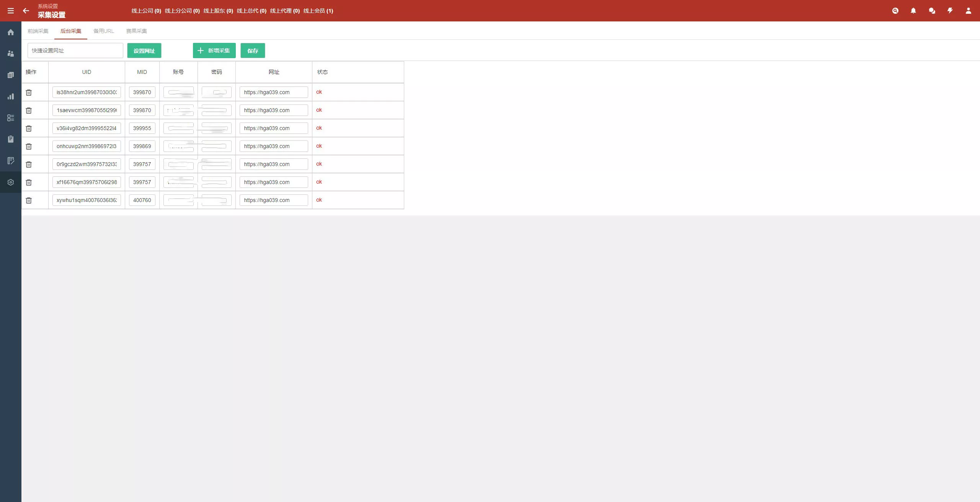Click 线上公司 (0) in header

pos(146,11)
